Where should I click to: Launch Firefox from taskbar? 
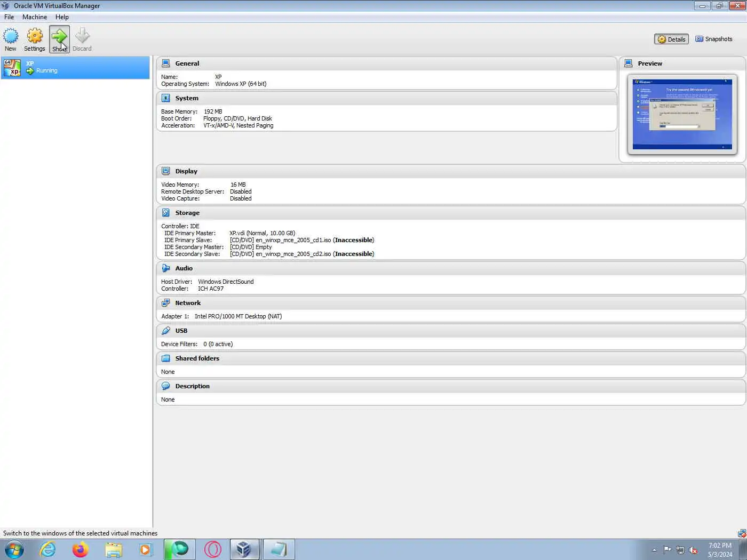[x=80, y=549]
